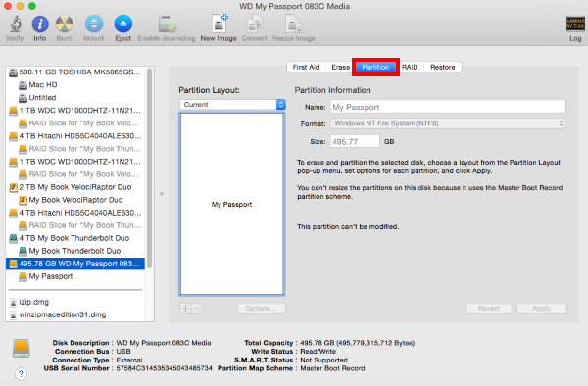
Task: Select My Passport volume in sidebar
Action: point(75,276)
